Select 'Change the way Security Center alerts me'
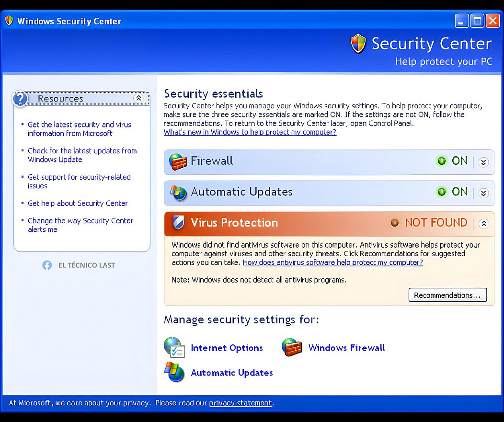The width and height of the screenshot is (504, 422). [x=80, y=225]
